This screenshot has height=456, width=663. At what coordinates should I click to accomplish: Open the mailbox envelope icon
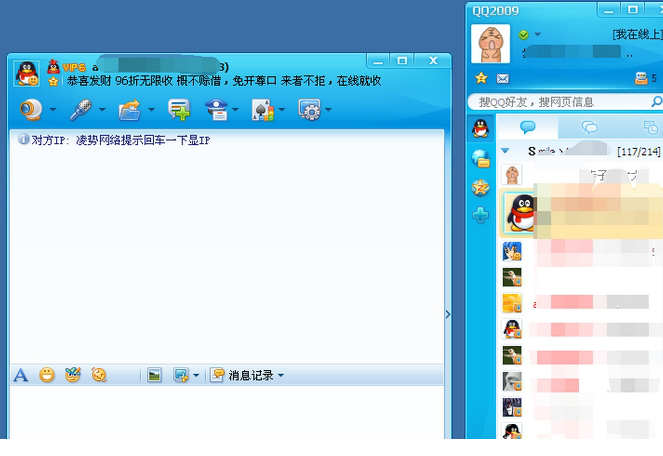point(503,79)
